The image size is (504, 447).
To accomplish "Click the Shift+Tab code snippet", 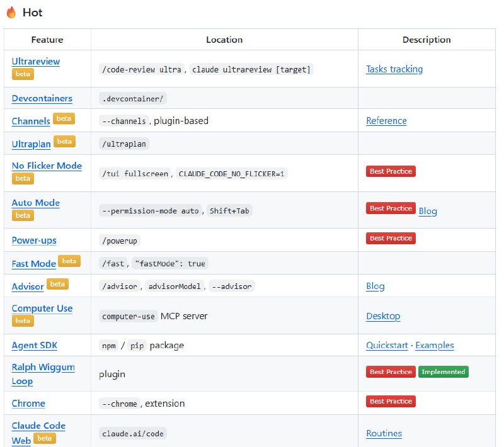I will click(x=229, y=211).
